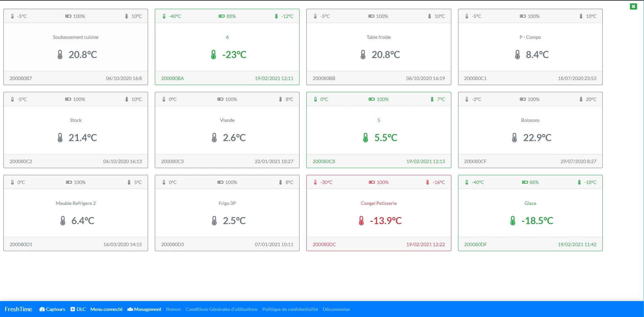Click green thermometer icon beside 5.5°C
The height and width of the screenshot is (317, 644).
[365, 137]
